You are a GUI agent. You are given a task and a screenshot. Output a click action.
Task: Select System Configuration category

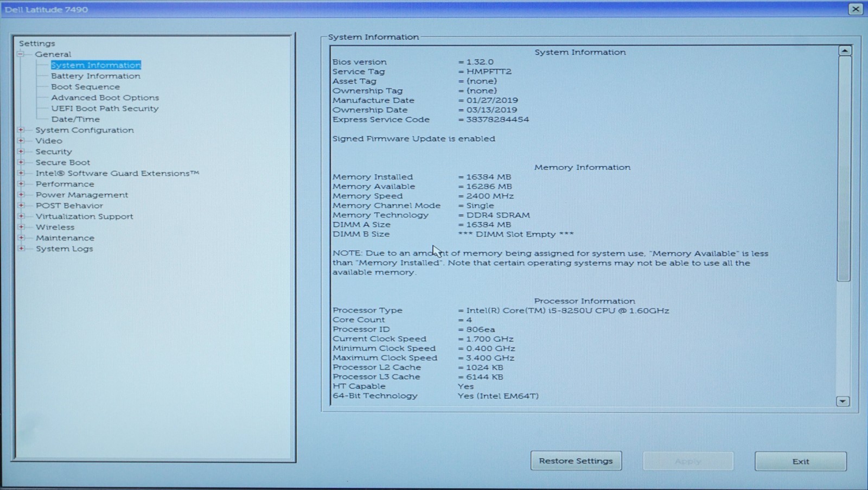click(x=85, y=130)
